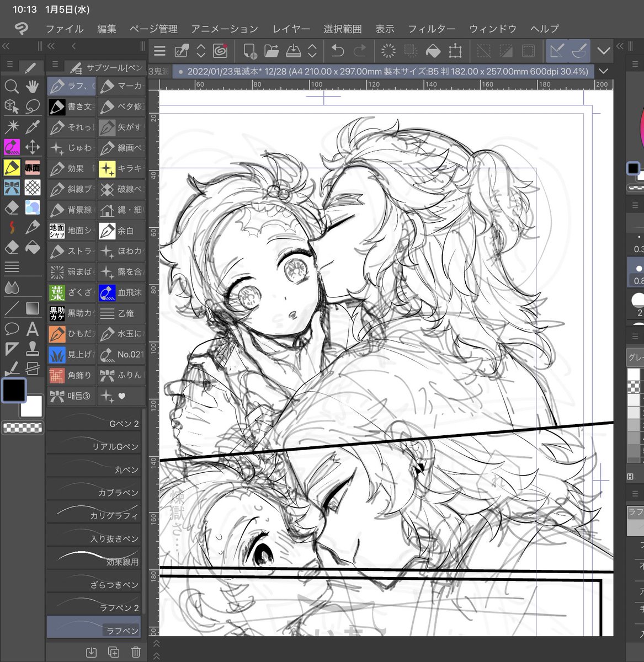The width and height of the screenshot is (644, 662).
Task: Open the ファイル menu
Action: 64,29
